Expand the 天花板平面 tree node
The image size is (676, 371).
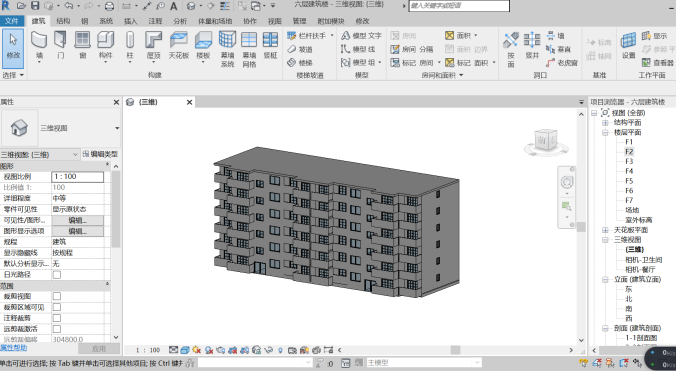[x=605, y=230]
